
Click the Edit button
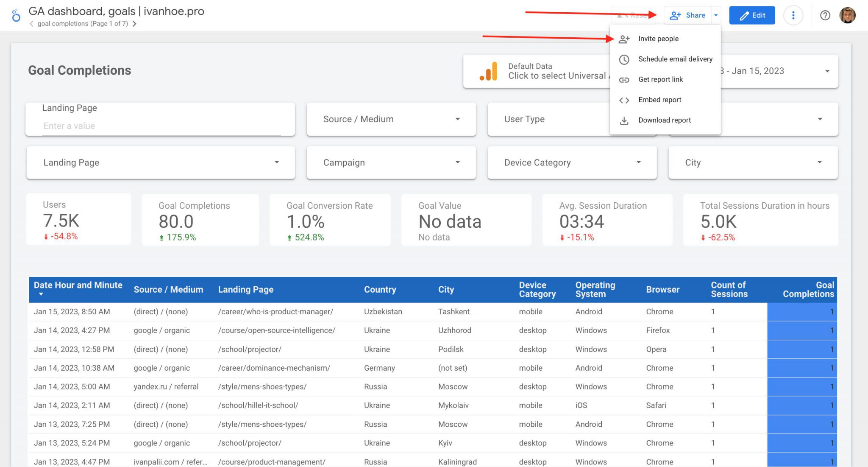click(752, 15)
